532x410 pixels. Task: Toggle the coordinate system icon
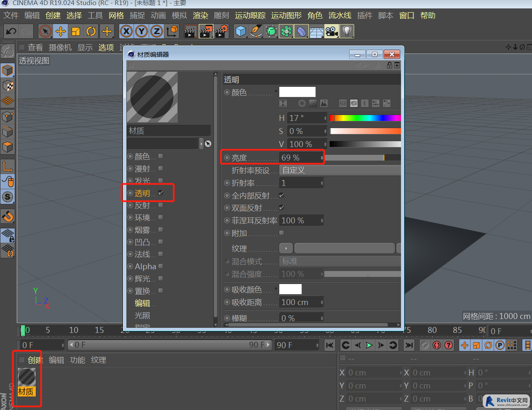pyautogui.click(x=172, y=31)
